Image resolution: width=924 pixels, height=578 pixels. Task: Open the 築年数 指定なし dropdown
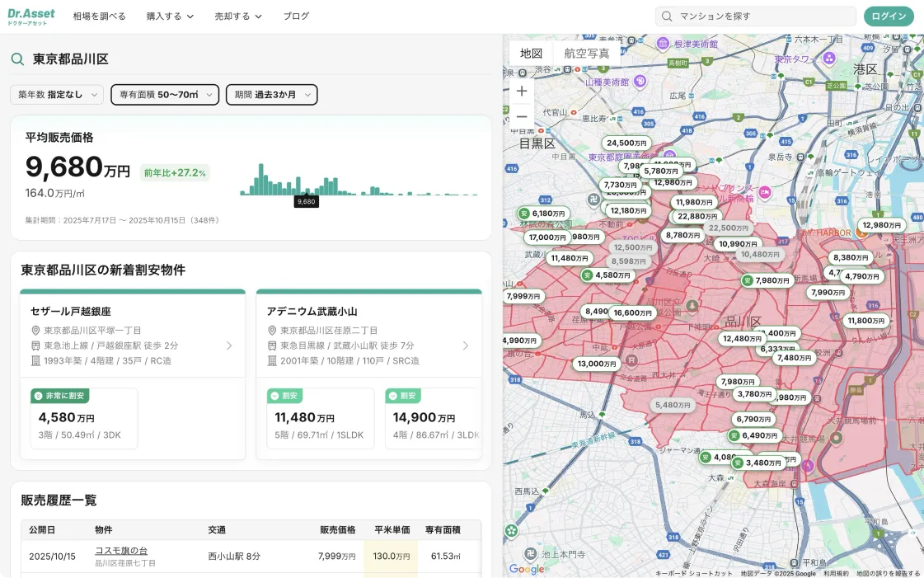tap(57, 94)
